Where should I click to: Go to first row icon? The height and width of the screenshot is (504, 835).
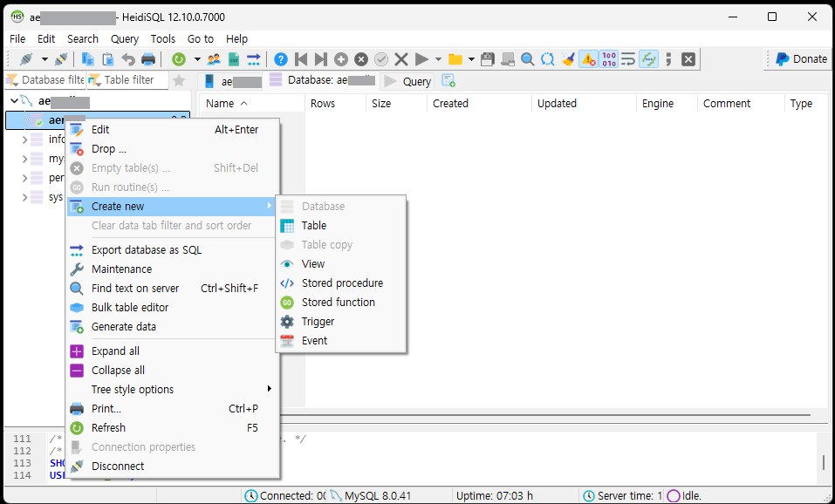(x=301, y=59)
